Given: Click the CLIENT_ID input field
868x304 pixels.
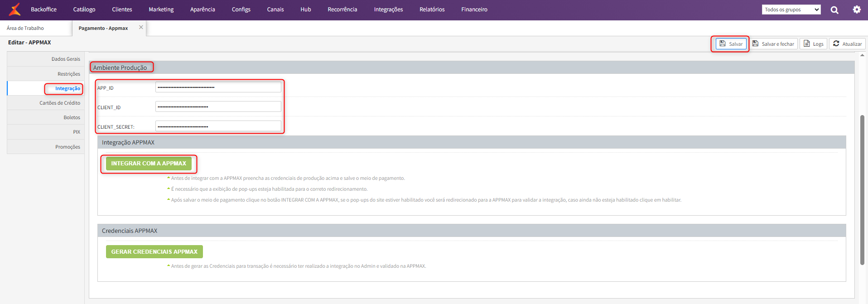Looking at the screenshot, I should (x=218, y=106).
